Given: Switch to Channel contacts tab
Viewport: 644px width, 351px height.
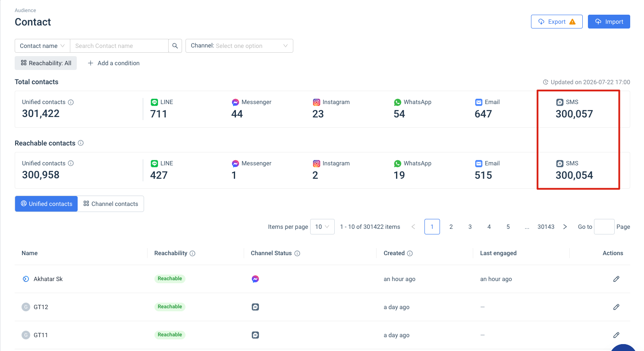Looking at the screenshot, I should [x=111, y=204].
